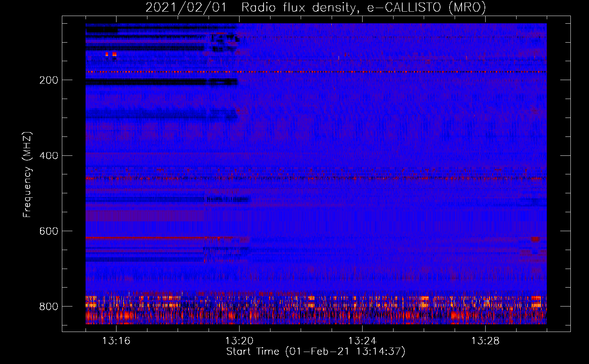Click the 13:28 time tick label
Image resolution: width=589 pixels, height=364 pixels.
pyautogui.click(x=485, y=341)
